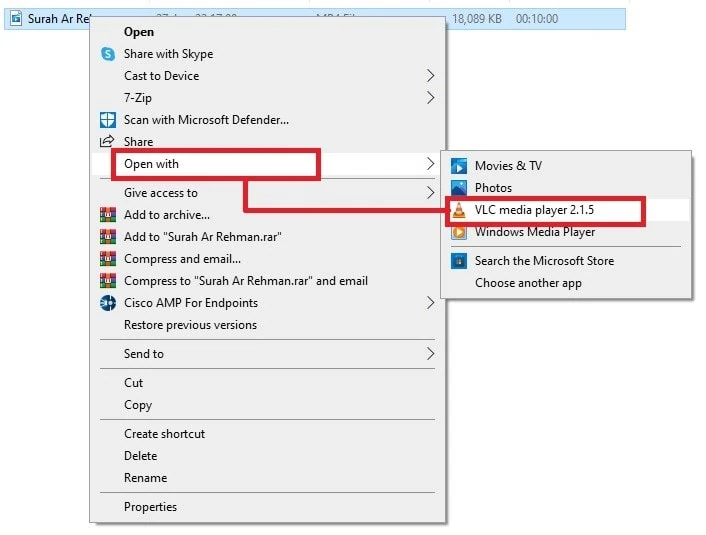Select Compress and email...
This screenshot has height=535, width=706.
point(267,259)
